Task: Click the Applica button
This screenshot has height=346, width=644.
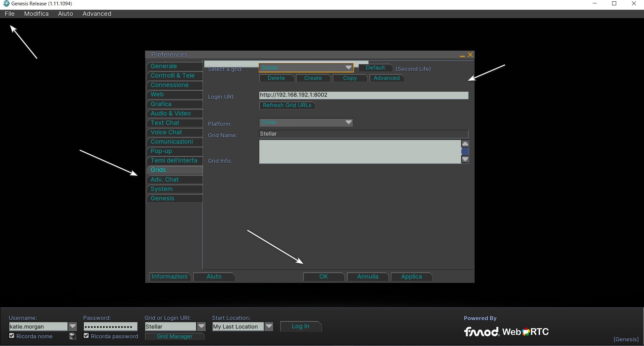Action: [x=411, y=277]
